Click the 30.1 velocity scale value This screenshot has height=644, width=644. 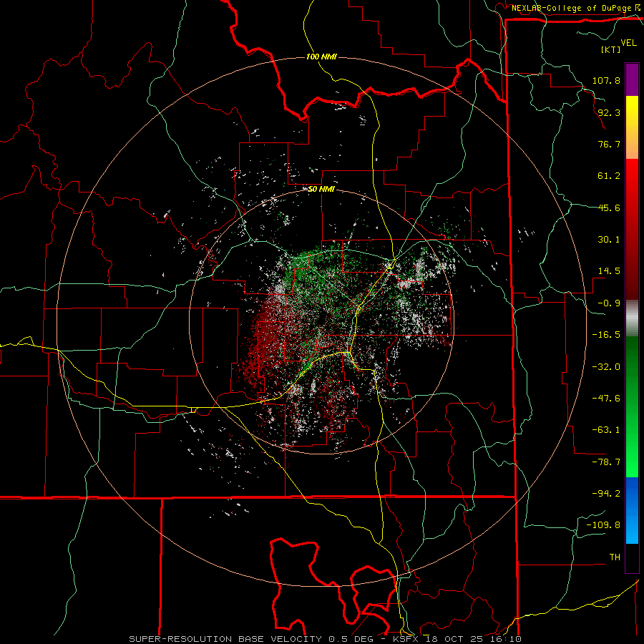pyautogui.click(x=609, y=240)
